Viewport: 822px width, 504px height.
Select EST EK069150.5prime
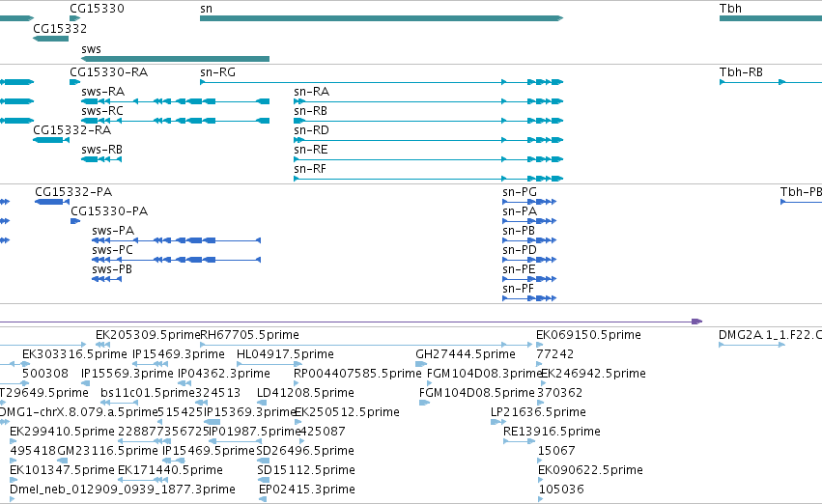pyautogui.click(x=539, y=345)
